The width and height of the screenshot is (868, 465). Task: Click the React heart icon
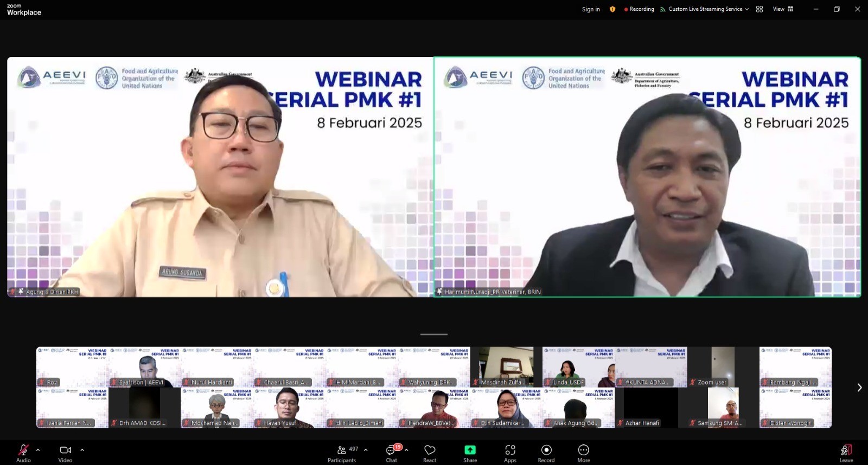[430, 450]
